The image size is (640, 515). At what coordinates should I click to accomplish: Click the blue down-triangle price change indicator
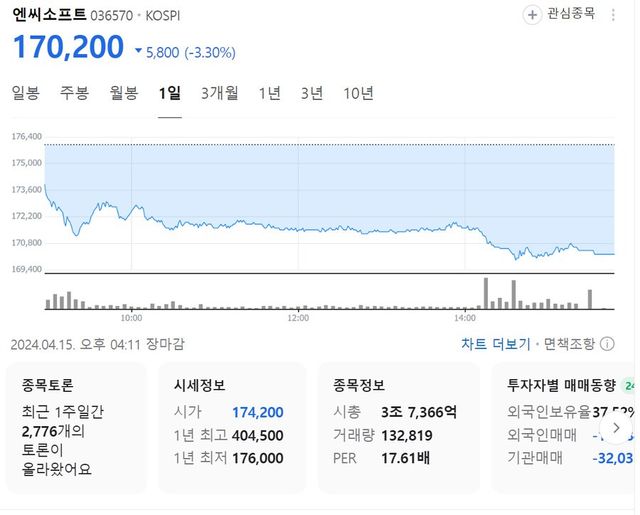[x=138, y=51]
